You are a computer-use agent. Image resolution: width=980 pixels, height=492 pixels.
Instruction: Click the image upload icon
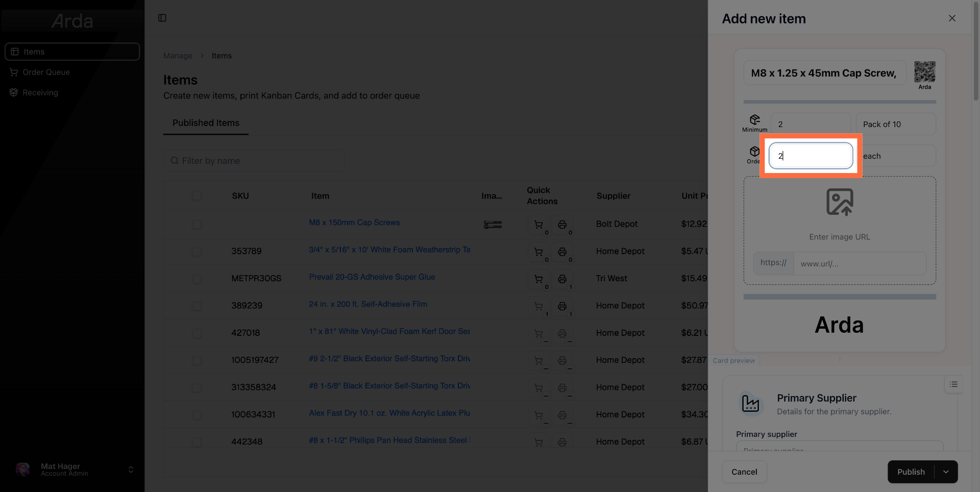pyautogui.click(x=840, y=202)
